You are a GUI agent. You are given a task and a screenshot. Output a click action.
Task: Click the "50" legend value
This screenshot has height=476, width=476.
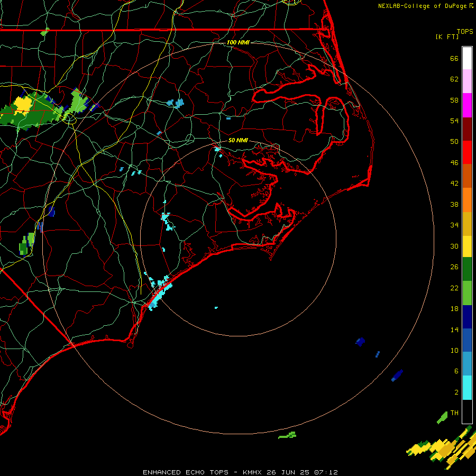pos(454,142)
